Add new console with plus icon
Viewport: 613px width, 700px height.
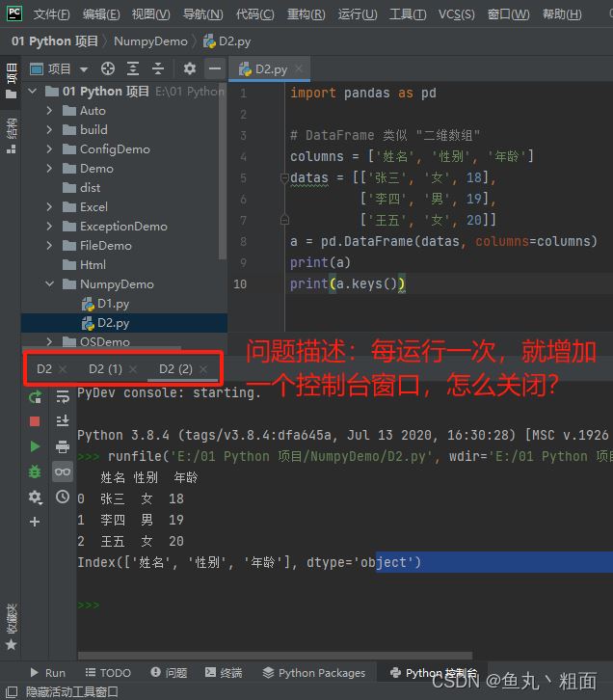click(x=35, y=522)
